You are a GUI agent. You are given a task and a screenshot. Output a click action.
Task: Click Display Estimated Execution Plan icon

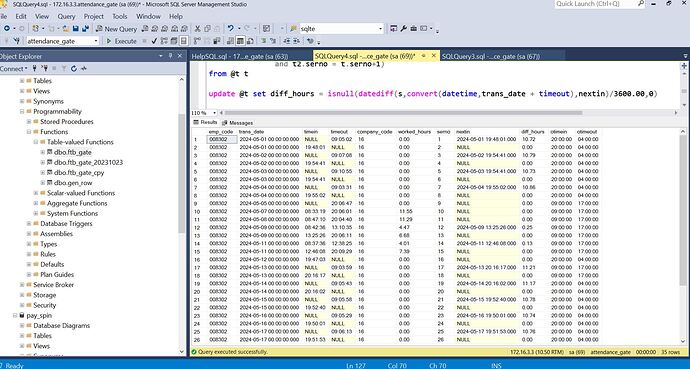(x=164, y=41)
